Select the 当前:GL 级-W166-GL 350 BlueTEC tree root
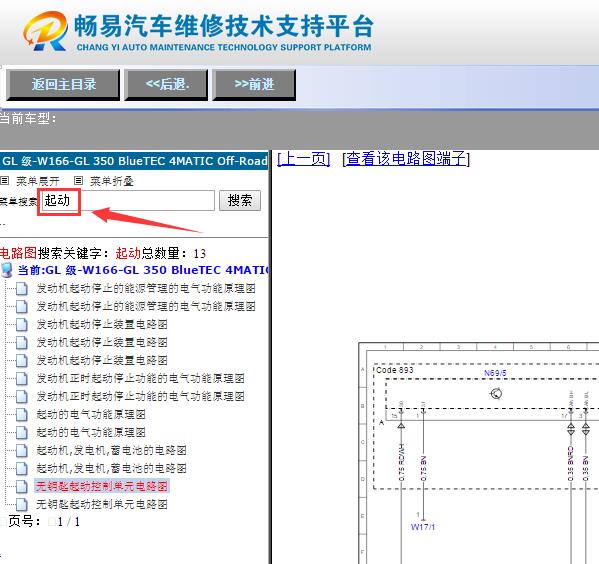This screenshot has width=599, height=564. (x=143, y=270)
